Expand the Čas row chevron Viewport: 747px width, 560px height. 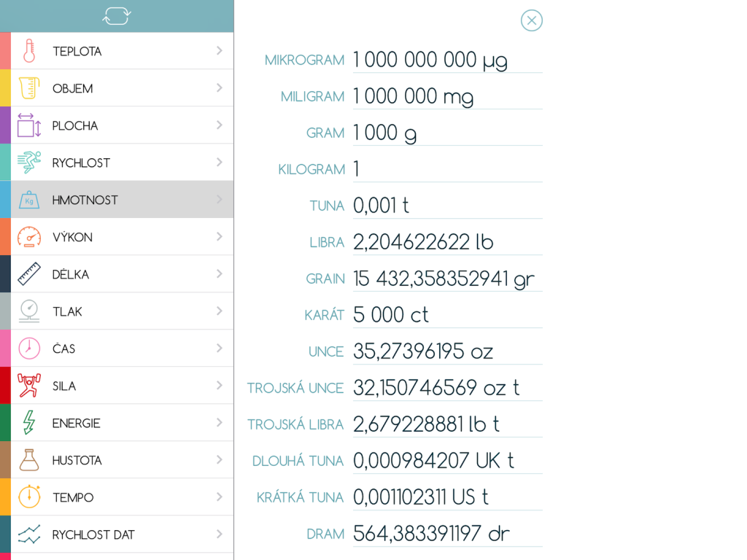click(219, 348)
